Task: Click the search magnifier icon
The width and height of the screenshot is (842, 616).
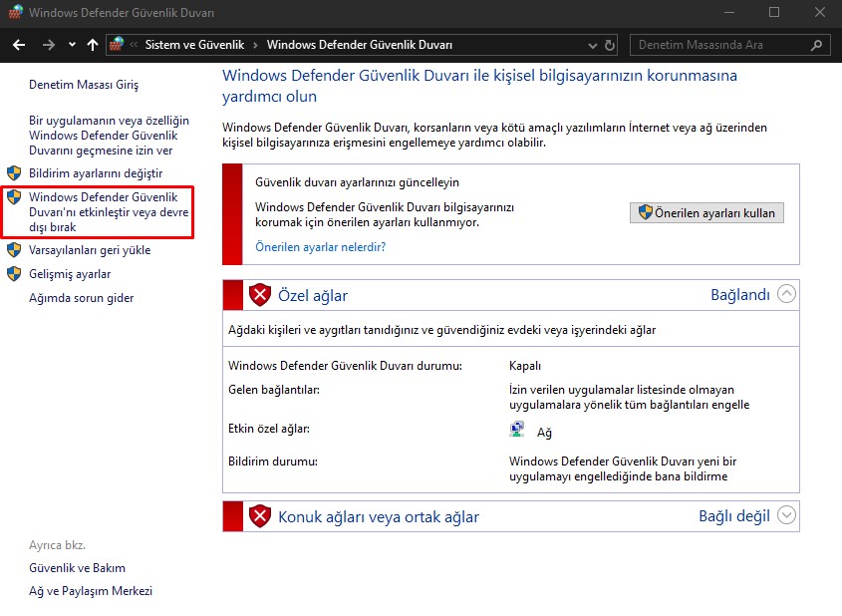Action: pyautogui.click(x=816, y=46)
